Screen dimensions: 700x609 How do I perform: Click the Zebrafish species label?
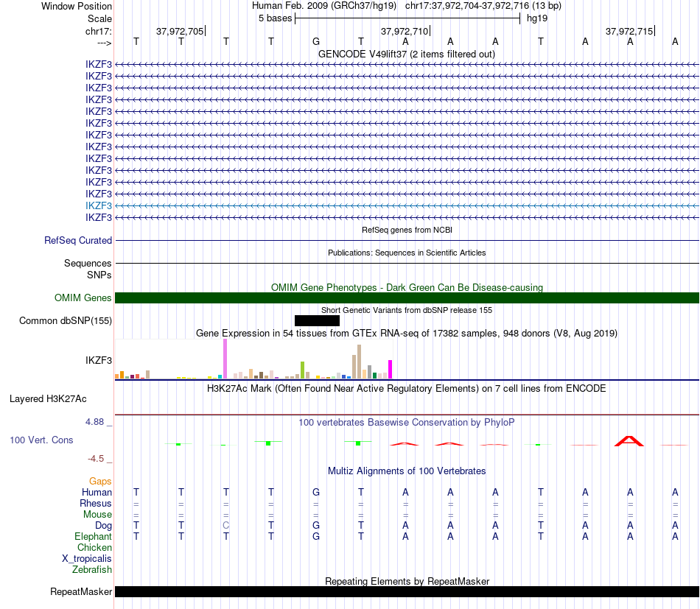92,570
